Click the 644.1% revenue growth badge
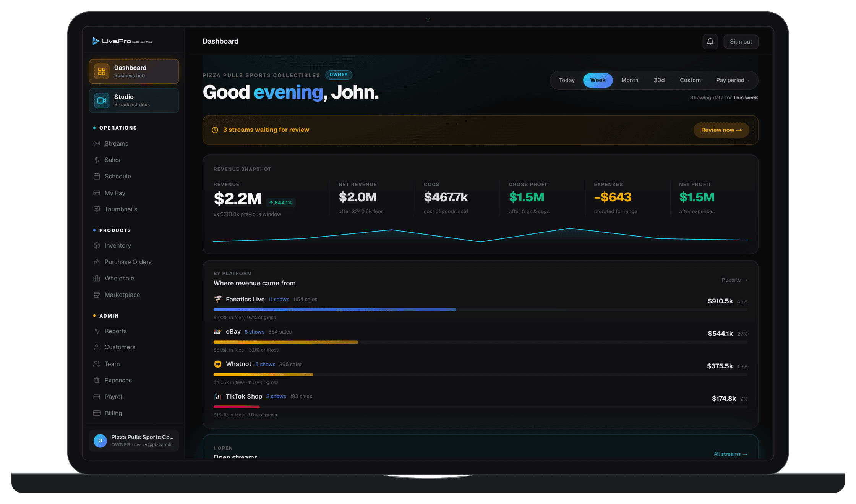 [x=281, y=203]
